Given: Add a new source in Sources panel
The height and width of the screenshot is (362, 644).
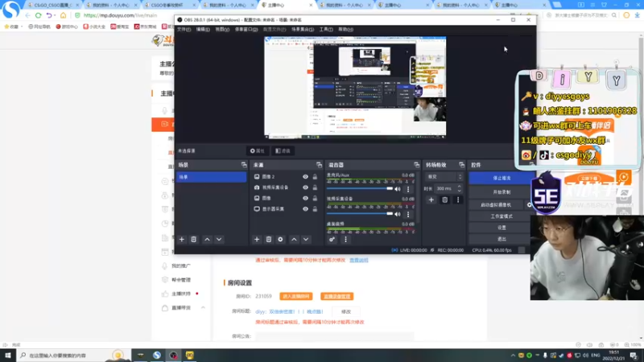Looking at the screenshot, I should [x=257, y=239].
